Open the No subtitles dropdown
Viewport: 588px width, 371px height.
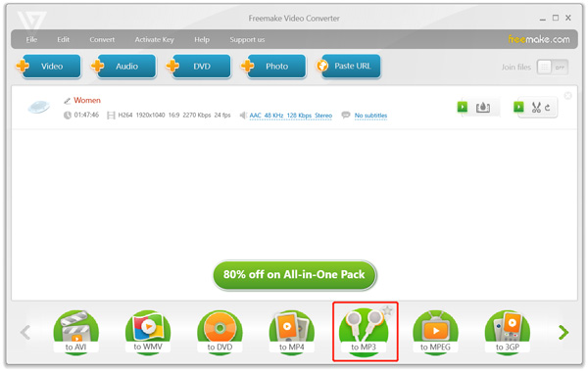[370, 116]
